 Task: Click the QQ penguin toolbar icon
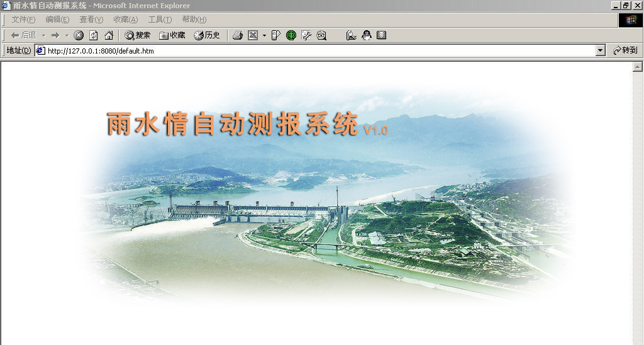pyautogui.click(x=367, y=35)
